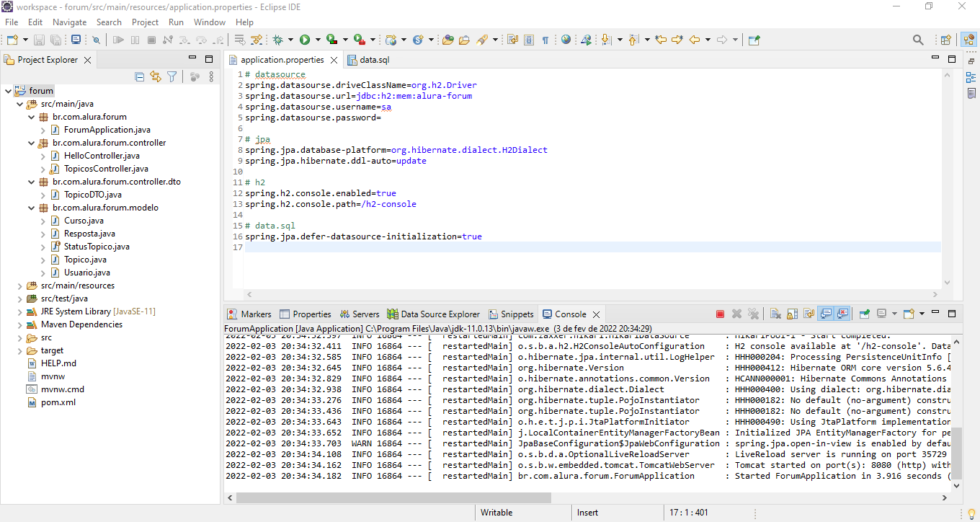Click the green Run button in toolbar
The height and width of the screenshot is (522, 980).
[x=305, y=40]
